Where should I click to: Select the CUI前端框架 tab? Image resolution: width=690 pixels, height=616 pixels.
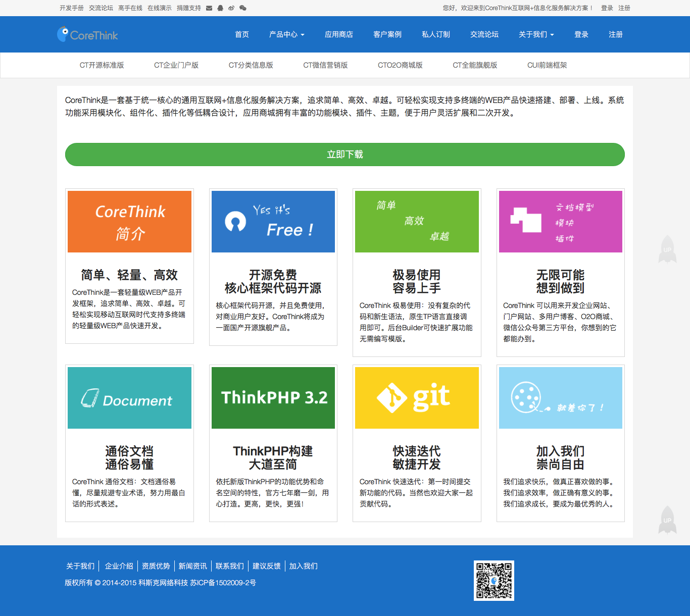(x=547, y=65)
